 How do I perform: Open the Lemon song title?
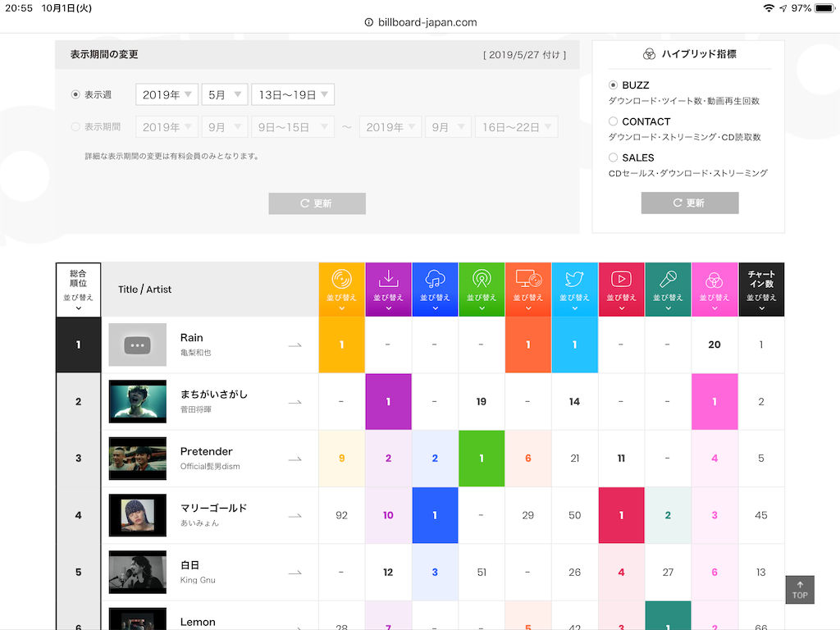tap(198, 622)
